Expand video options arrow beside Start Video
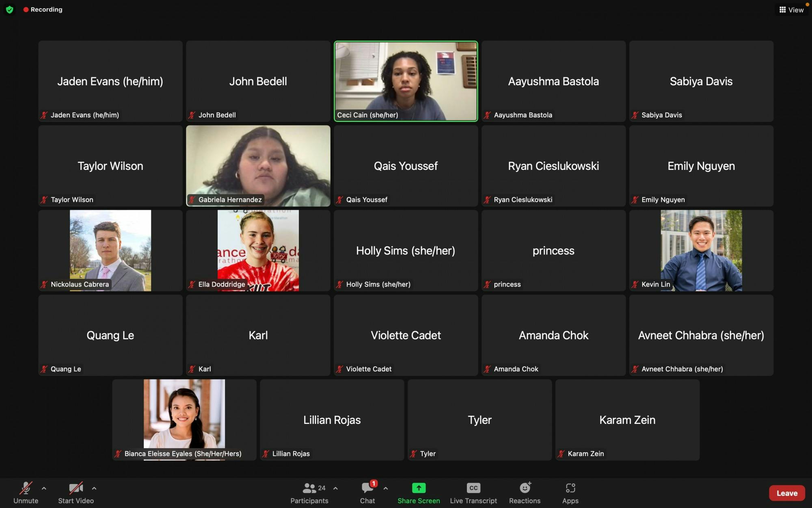 [94, 488]
